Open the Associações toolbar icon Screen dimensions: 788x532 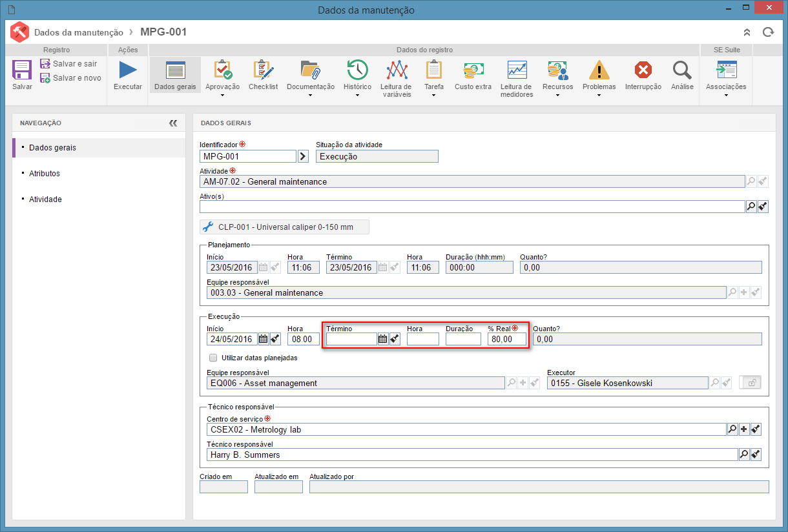pos(726,70)
